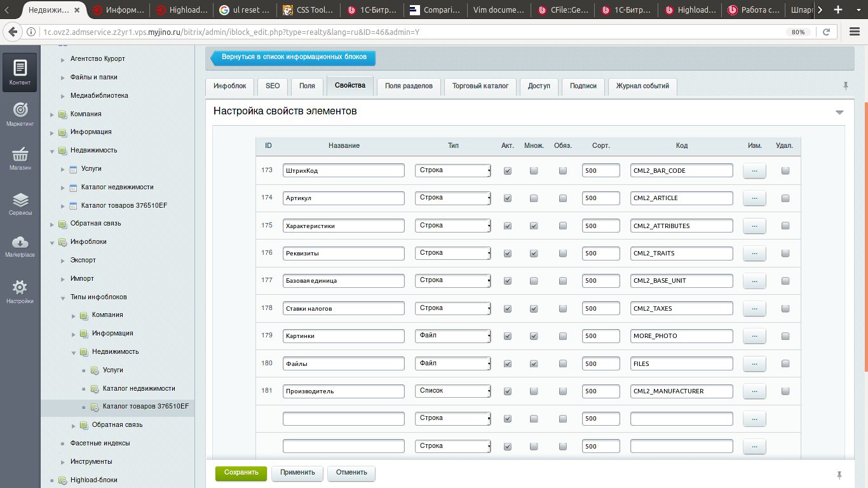Open the browser hamburger menu
868x488 pixels.
854,32
